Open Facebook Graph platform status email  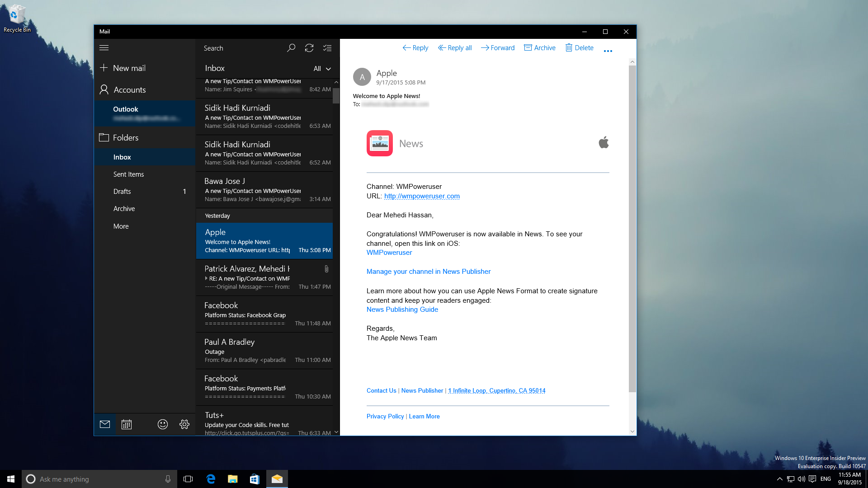(x=264, y=314)
